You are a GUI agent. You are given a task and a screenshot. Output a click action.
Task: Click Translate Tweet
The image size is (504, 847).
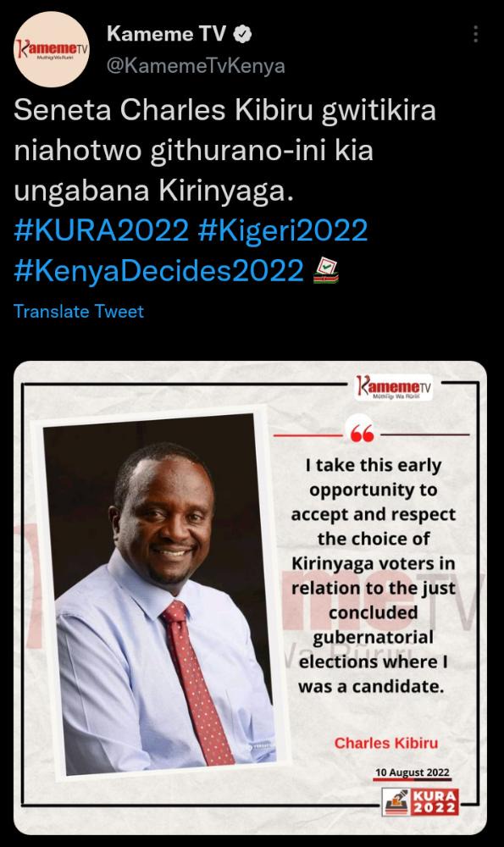[x=79, y=312]
